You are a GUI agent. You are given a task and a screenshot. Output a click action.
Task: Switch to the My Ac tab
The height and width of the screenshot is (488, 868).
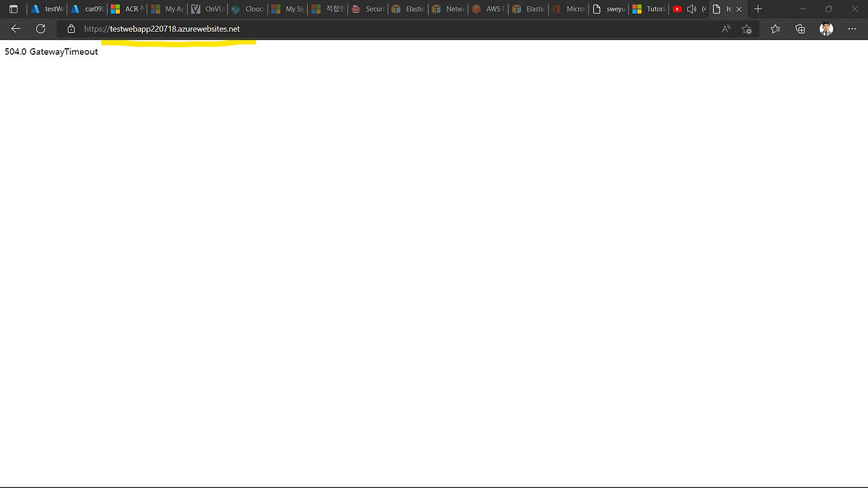click(167, 9)
